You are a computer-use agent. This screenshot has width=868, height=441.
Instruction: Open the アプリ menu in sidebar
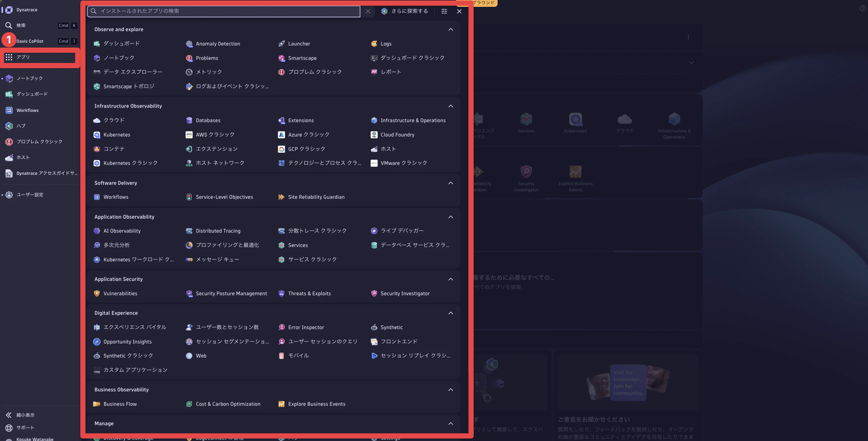coord(40,57)
